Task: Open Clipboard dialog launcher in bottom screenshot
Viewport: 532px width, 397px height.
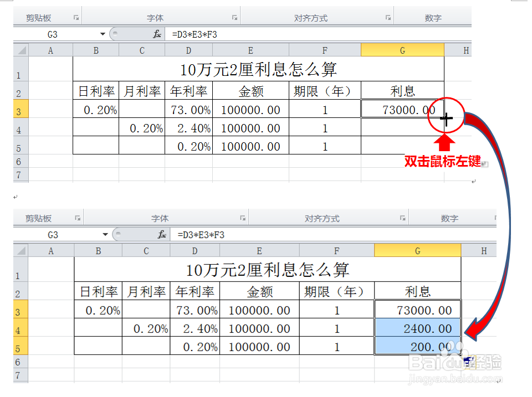Action: point(78,218)
